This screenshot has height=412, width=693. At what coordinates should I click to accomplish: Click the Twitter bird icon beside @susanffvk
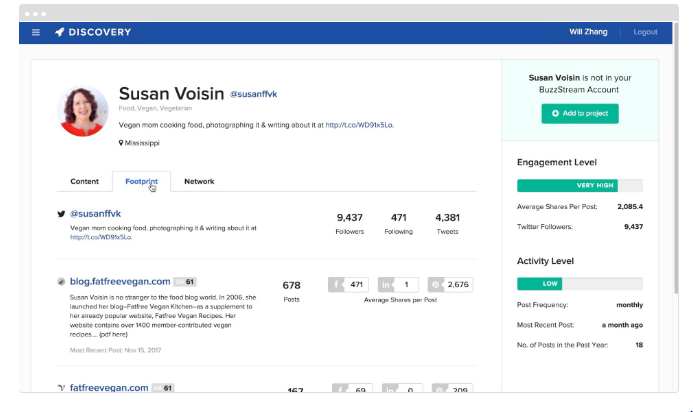click(x=61, y=214)
